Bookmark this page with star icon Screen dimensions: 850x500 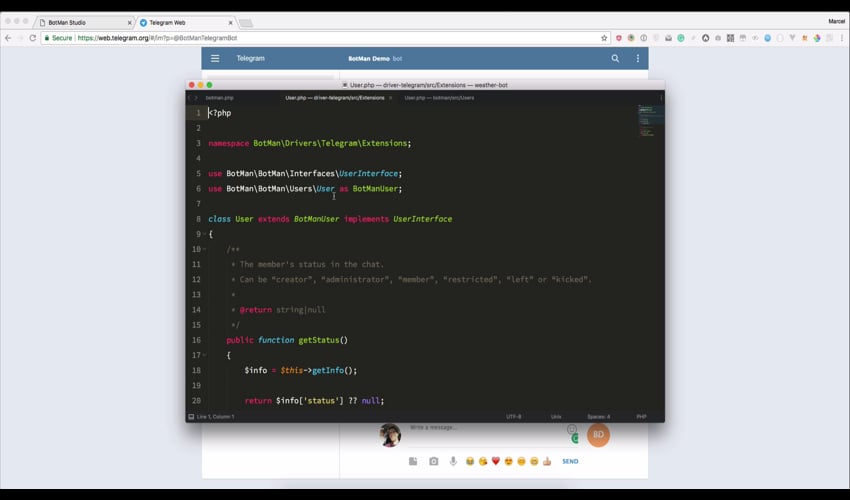[604, 38]
